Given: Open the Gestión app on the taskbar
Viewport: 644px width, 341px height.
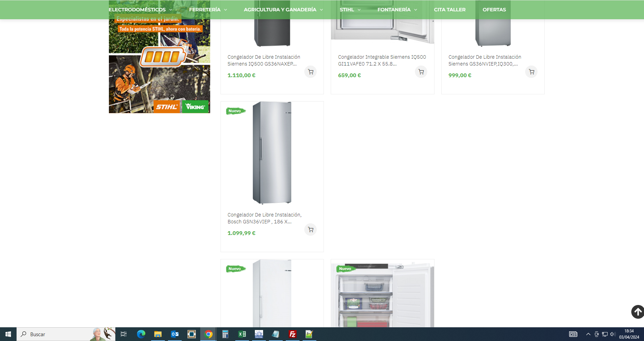Looking at the screenshot, I should tap(259, 334).
